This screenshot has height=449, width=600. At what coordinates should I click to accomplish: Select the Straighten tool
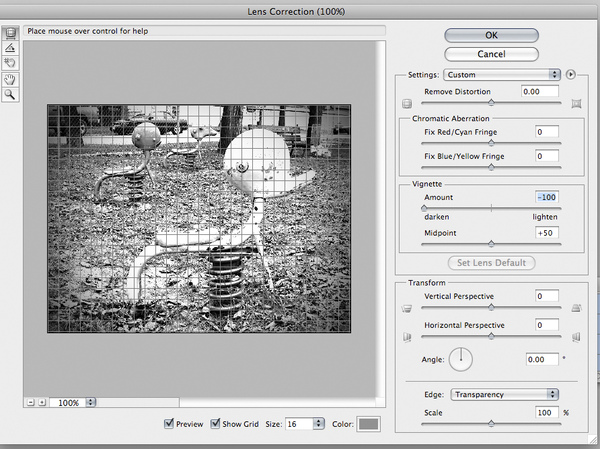(x=10, y=48)
